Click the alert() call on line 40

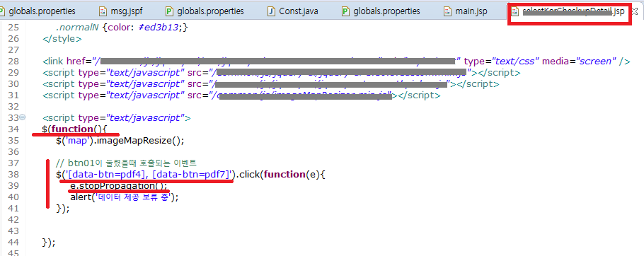coord(125,197)
